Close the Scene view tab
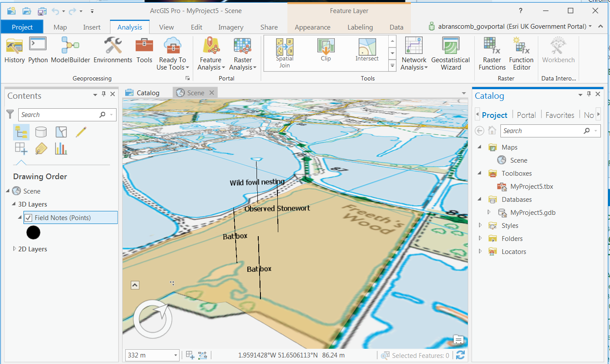 click(x=212, y=93)
